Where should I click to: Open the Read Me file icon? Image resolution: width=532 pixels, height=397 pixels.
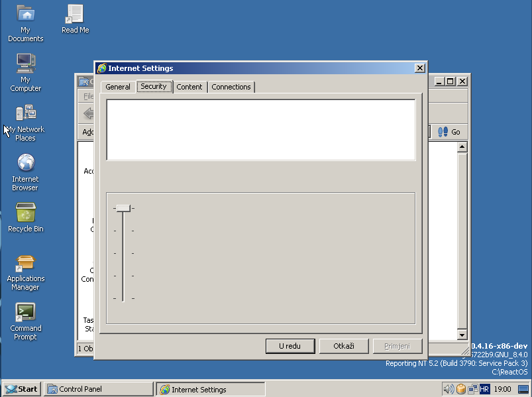[75, 15]
